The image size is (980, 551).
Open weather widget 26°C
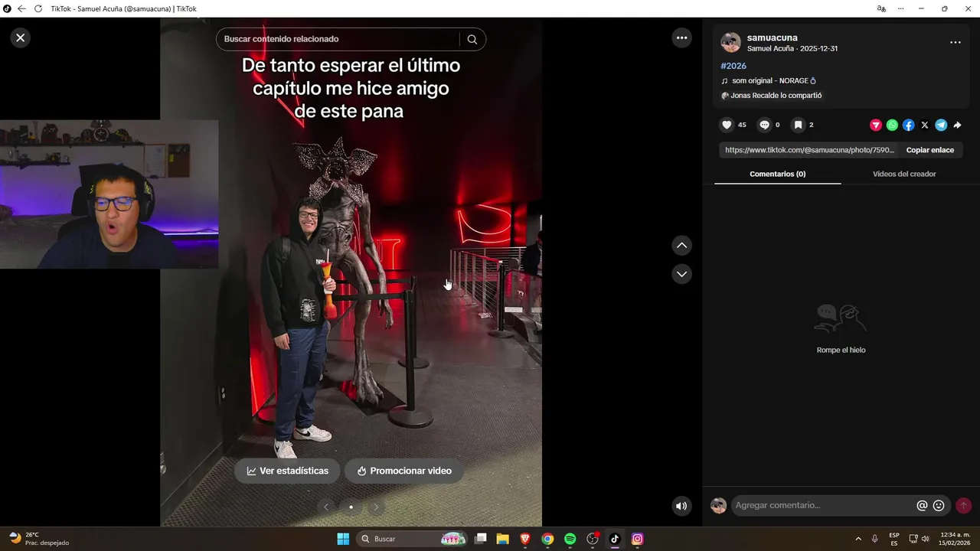(x=38, y=539)
